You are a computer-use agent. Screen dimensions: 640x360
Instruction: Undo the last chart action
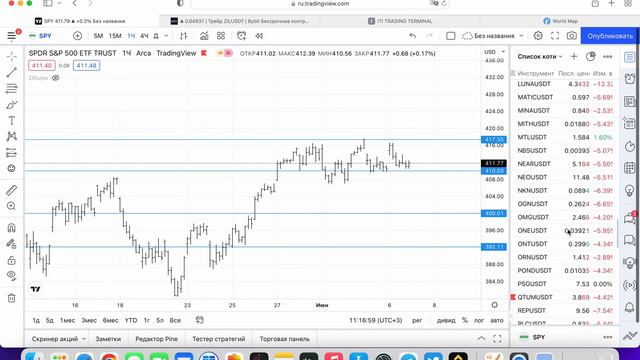point(413,36)
